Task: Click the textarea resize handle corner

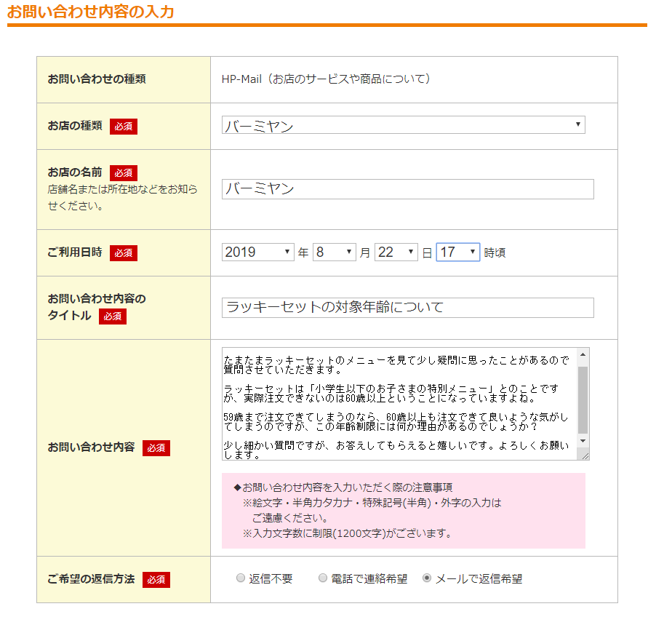Action: (584, 455)
